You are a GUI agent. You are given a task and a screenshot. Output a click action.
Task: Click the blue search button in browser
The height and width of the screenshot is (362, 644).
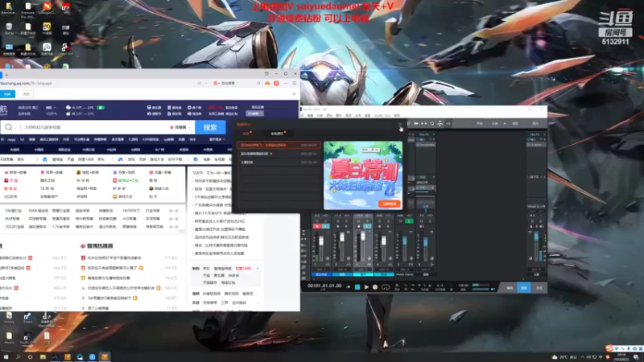click(x=210, y=127)
